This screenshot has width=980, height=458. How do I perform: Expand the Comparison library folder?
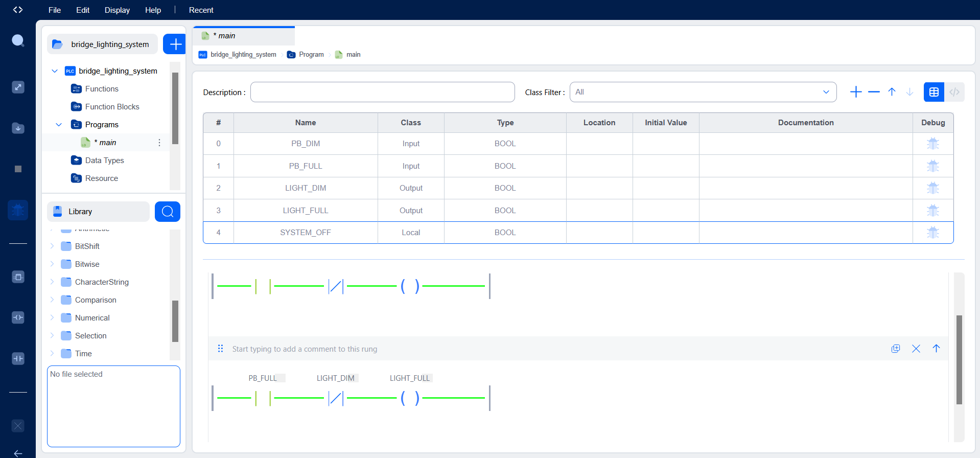pyautogui.click(x=52, y=300)
